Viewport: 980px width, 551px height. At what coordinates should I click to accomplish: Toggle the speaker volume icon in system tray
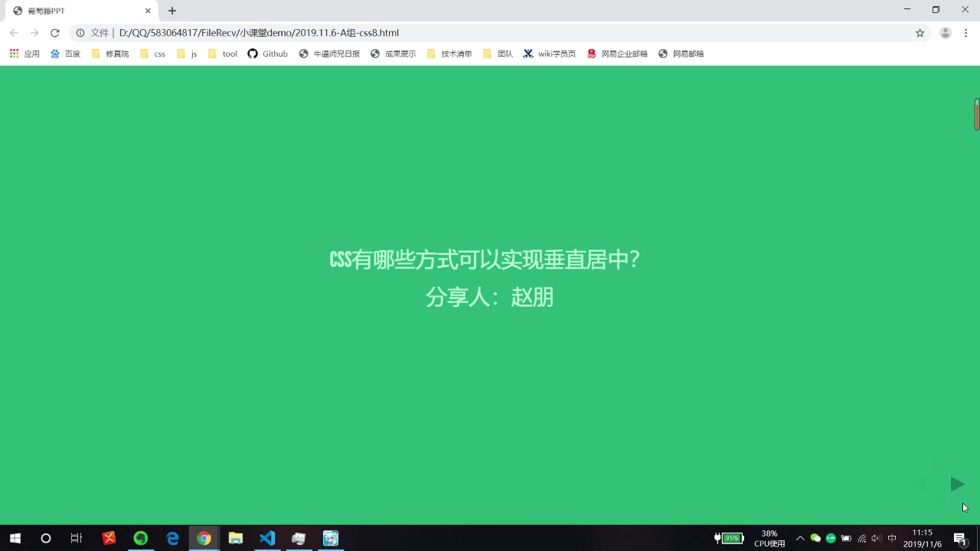click(875, 538)
